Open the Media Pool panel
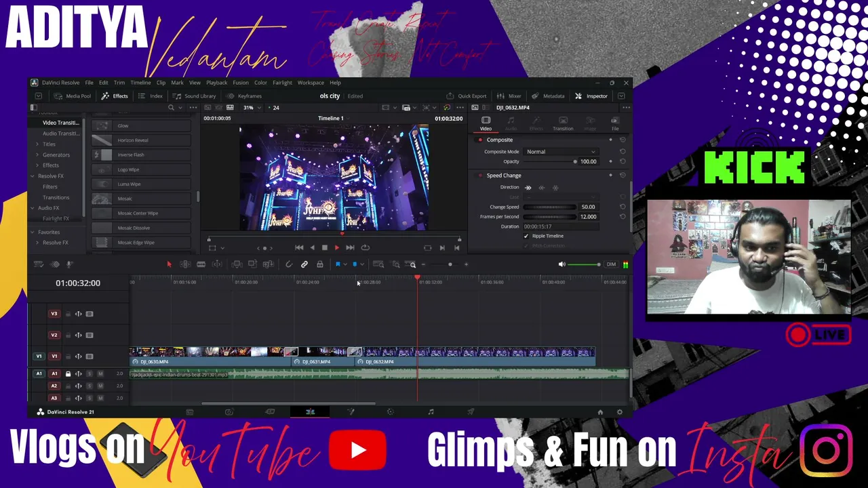 [x=73, y=96]
